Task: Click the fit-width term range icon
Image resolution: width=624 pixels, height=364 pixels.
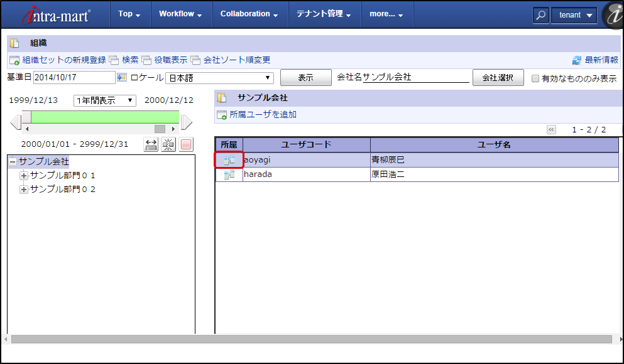Action: pyautogui.click(x=151, y=144)
